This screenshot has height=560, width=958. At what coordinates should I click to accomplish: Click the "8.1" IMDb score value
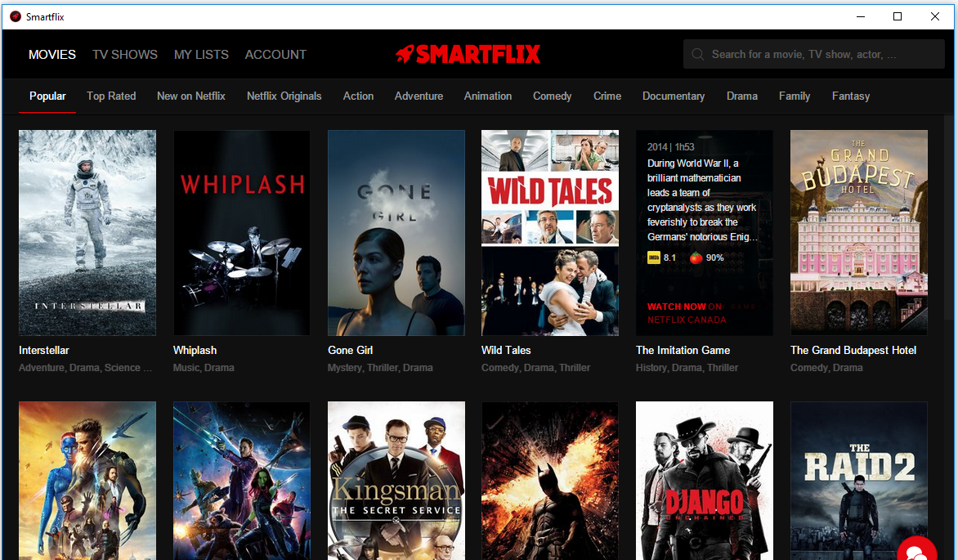click(x=669, y=258)
